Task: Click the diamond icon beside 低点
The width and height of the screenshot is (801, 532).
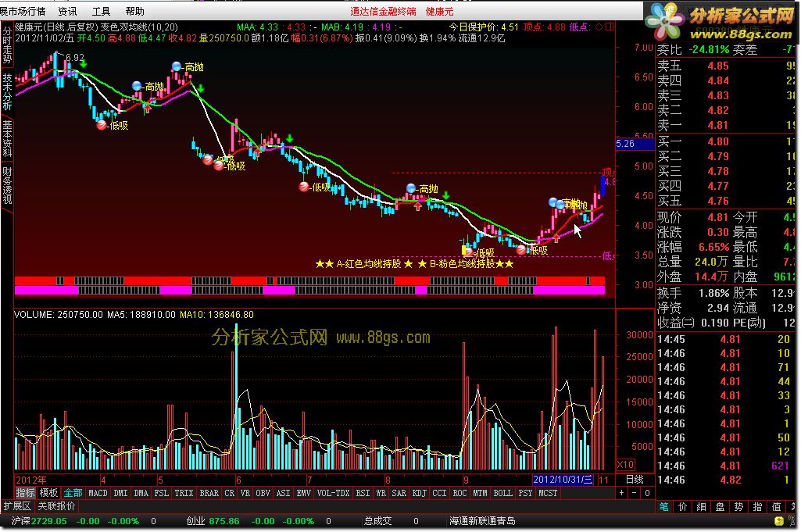Action: tap(599, 27)
